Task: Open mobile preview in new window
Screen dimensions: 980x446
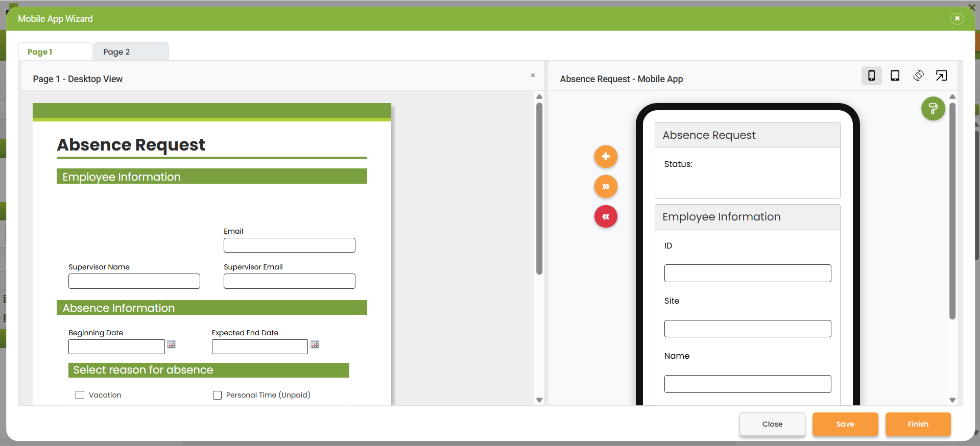Action: point(941,76)
